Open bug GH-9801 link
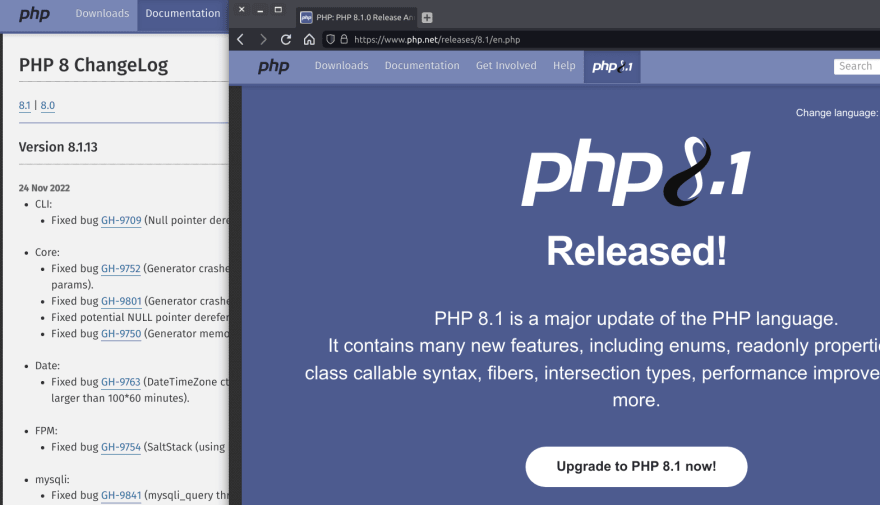Viewport: 880px width, 505px height. point(121,301)
